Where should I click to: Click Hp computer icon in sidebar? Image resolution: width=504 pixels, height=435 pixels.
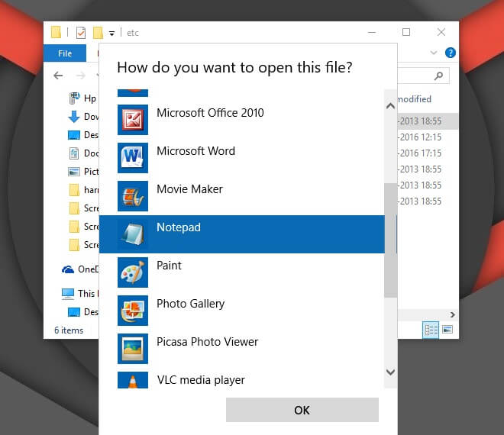(x=74, y=98)
